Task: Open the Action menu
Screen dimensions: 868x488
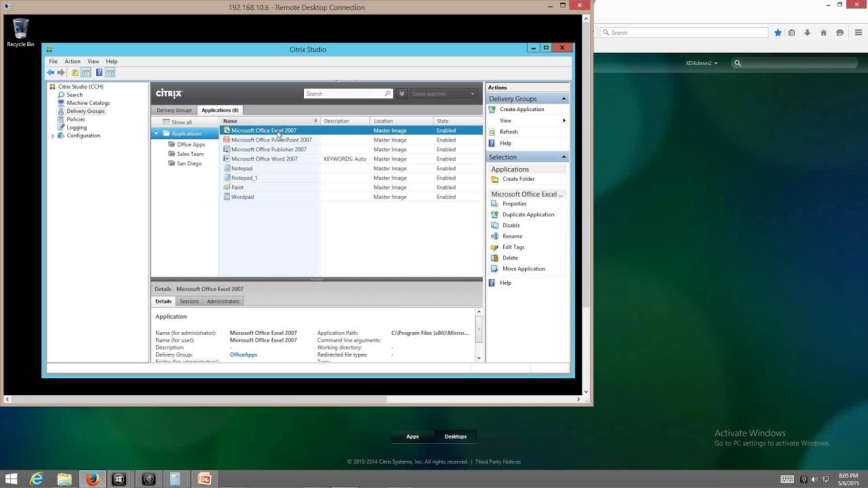Action: [72, 62]
